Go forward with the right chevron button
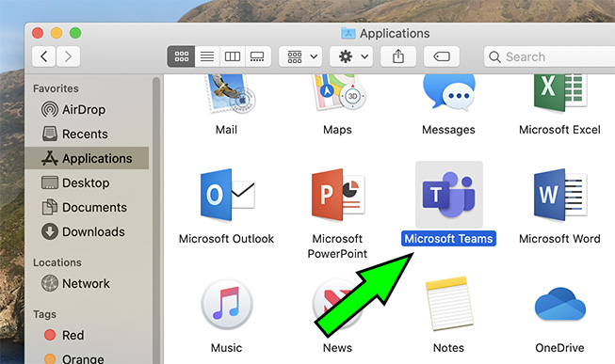Viewport: 615px width, 364px height. click(68, 56)
